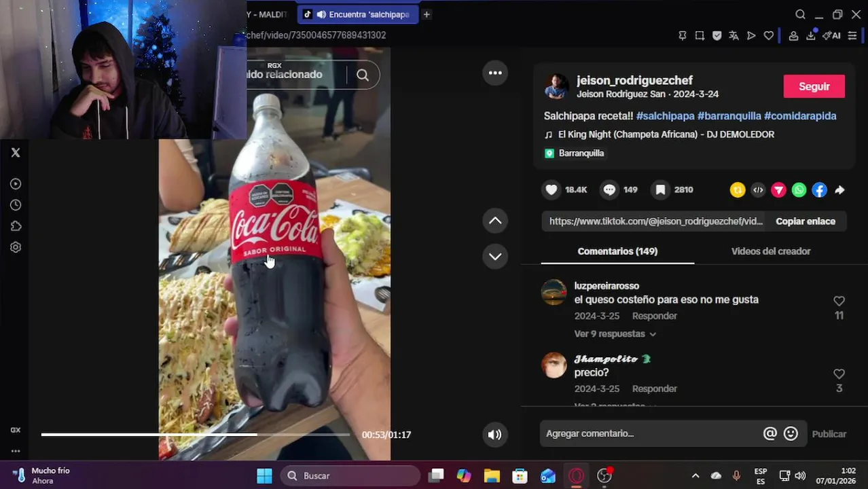868x489 pixels.
Task: Open the Opera AI assistant button
Action: click(x=831, y=35)
